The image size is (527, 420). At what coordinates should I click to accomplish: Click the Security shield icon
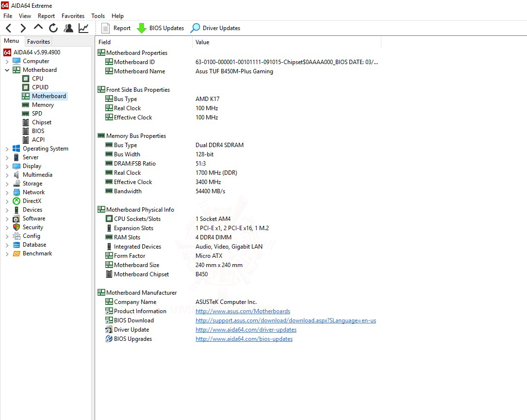point(16,227)
